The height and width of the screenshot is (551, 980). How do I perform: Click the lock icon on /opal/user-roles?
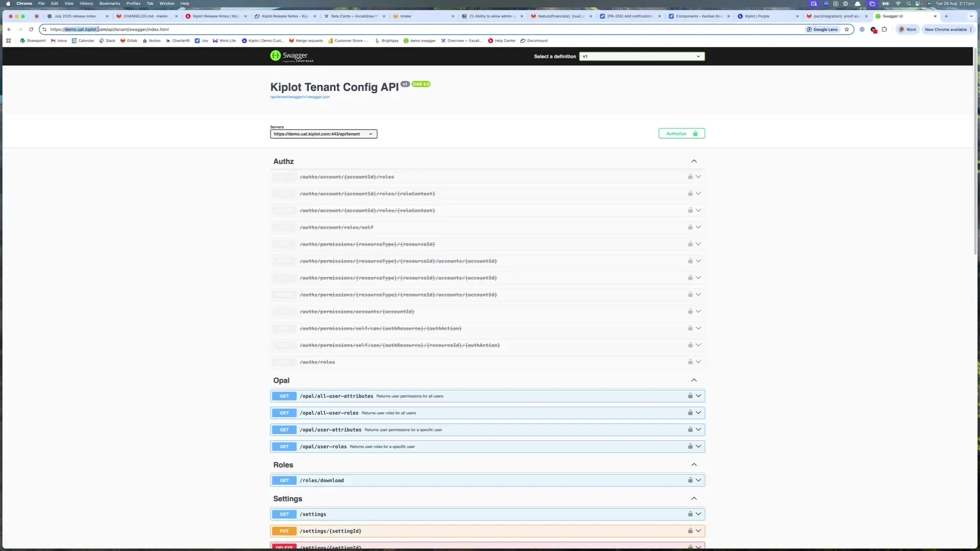click(690, 446)
